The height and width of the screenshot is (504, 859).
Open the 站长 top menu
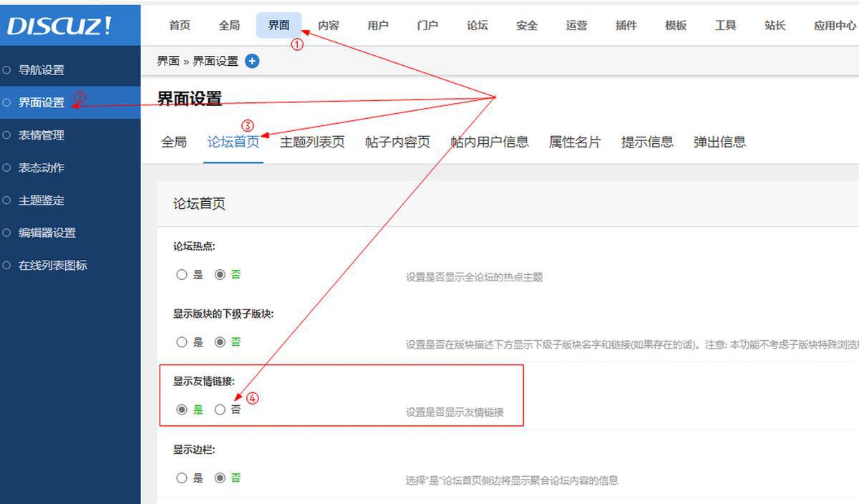[775, 25]
